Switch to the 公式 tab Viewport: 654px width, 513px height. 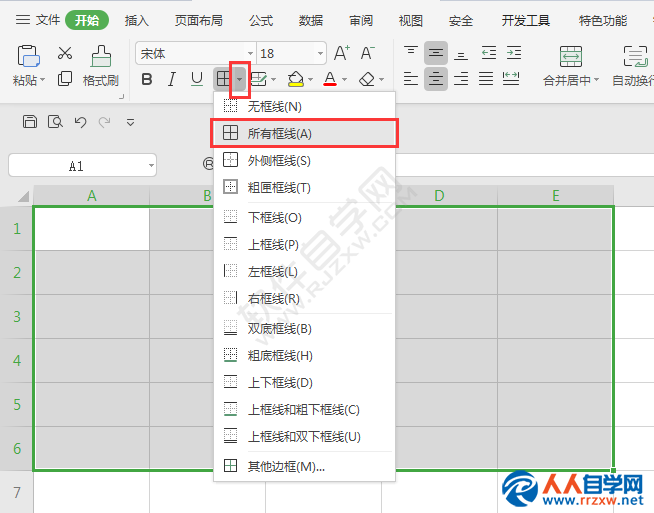coord(261,20)
